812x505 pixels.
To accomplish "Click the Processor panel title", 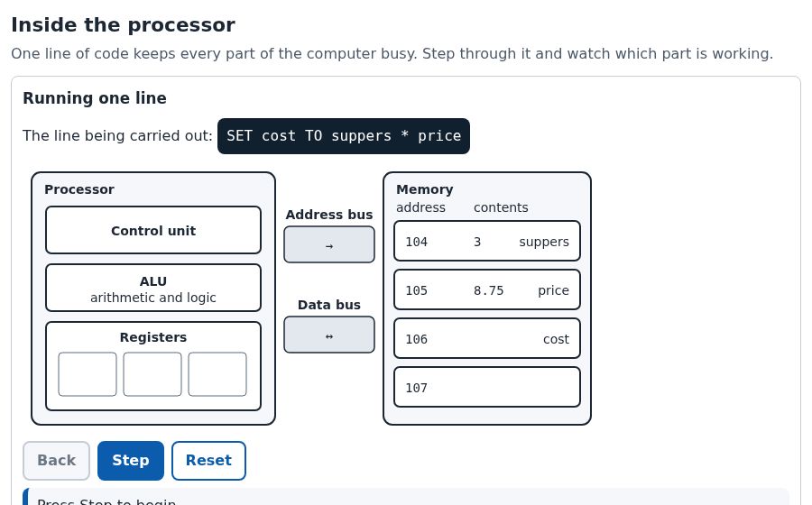I will tap(79, 189).
